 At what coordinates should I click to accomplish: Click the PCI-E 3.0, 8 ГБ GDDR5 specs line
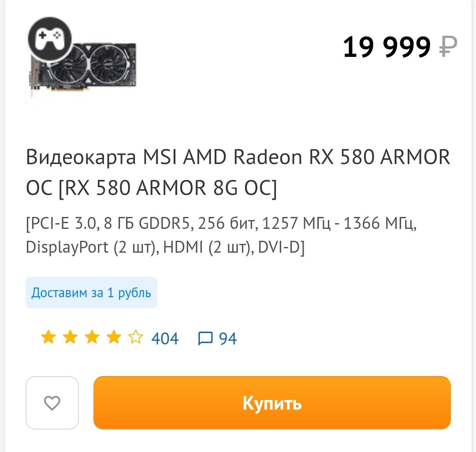click(x=221, y=223)
